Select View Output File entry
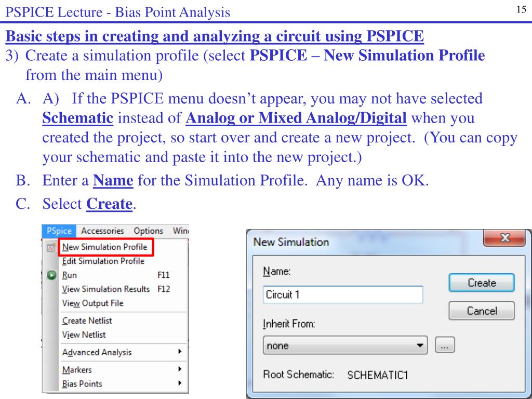This screenshot has width=532, height=399. [92, 303]
